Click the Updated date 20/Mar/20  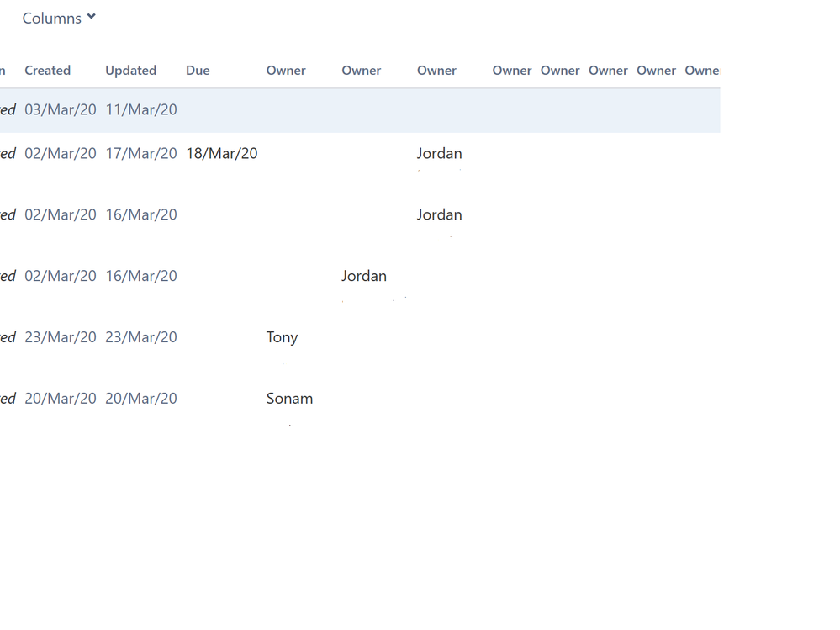click(x=140, y=398)
